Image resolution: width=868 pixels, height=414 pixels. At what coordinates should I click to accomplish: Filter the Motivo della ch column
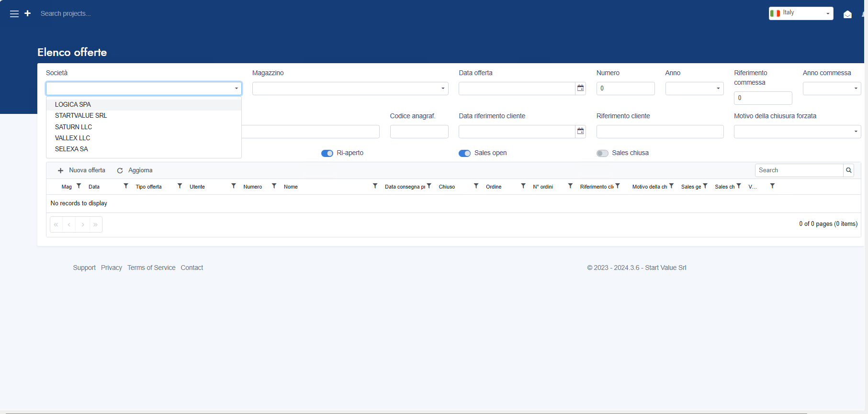[671, 186]
